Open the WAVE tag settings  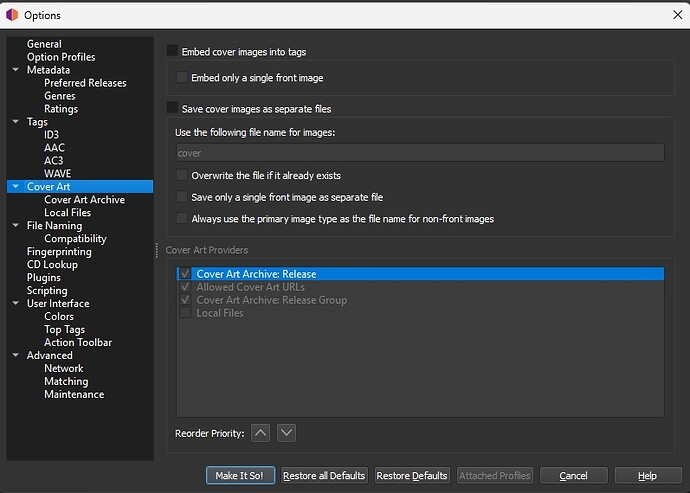point(57,173)
